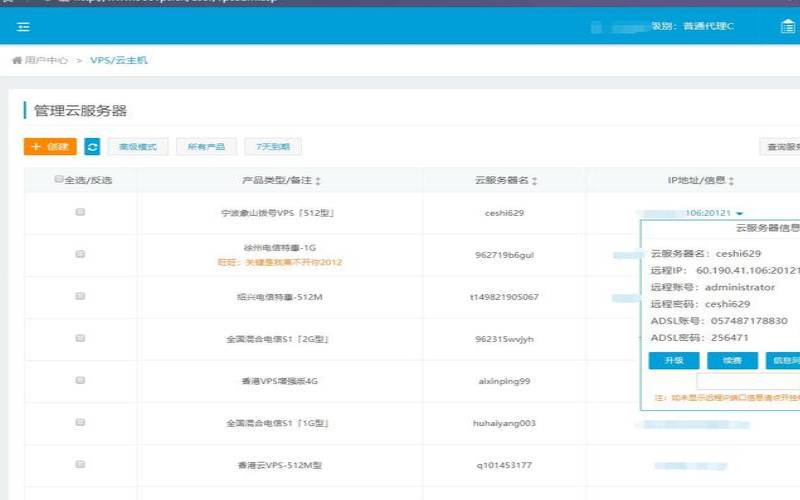Click the server name 962719b6gul
The height and width of the screenshot is (500, 800).
(504, 255)
